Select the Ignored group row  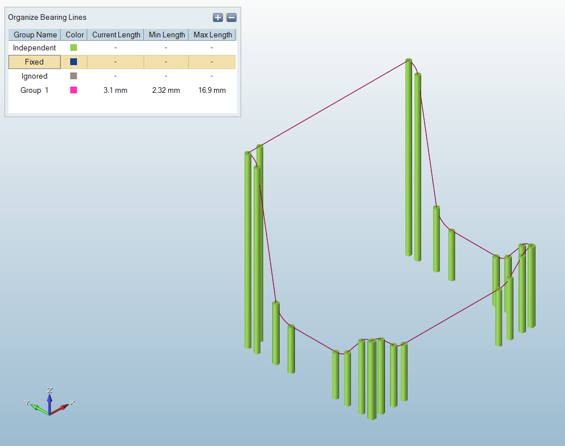tap(122, 76)
